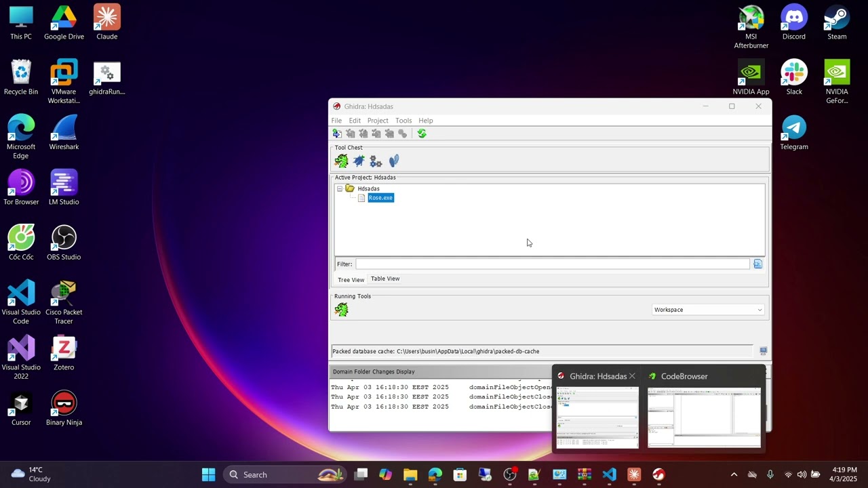This screenshot has height=488, width=868.
Task: Click into the Filter text field
Action: [x=553, y=264]
